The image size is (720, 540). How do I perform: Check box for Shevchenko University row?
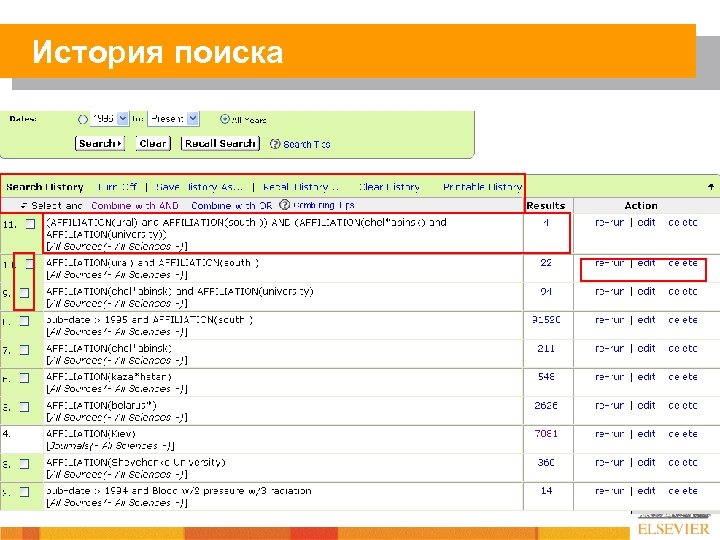pos(24,464)
